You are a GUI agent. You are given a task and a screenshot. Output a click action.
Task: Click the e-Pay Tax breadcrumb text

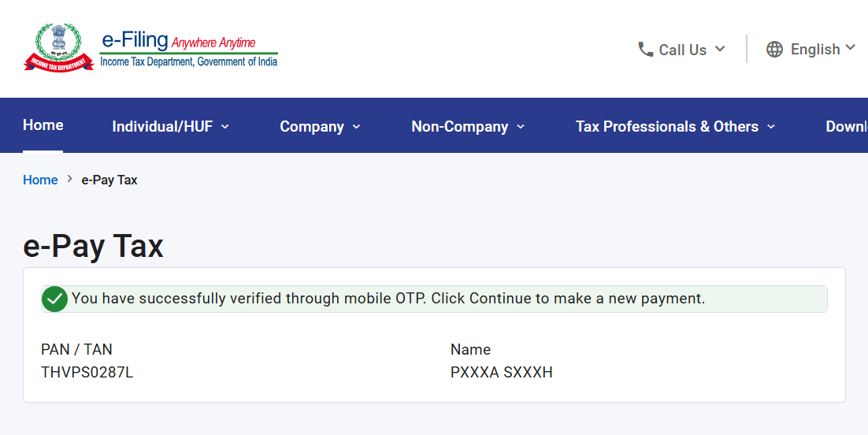(109, 180)
